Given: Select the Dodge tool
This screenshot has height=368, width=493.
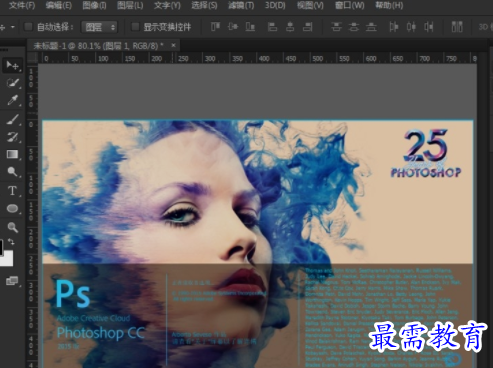Looking at the screenshot, I should (x=12, y=172).
